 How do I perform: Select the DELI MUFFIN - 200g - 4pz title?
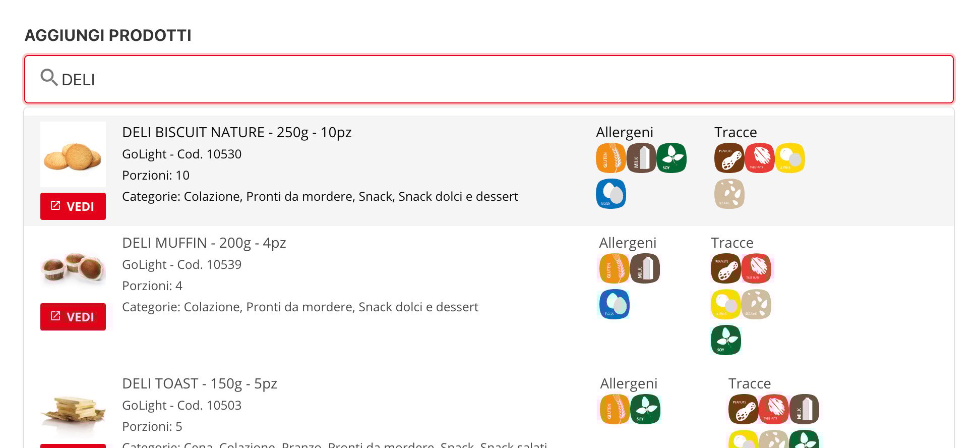[204, 243]
